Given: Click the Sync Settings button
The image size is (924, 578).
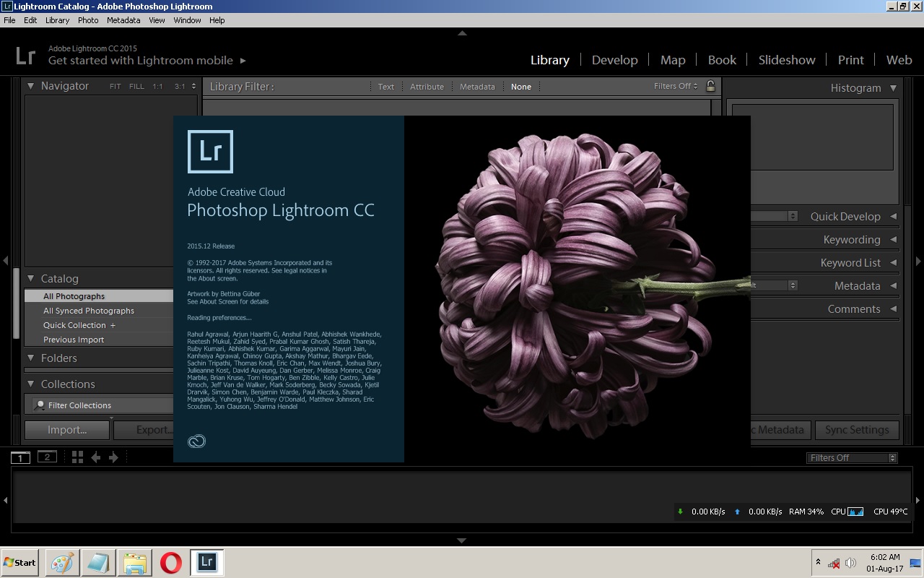Looking at the screenshot, I should pos(857,430).
